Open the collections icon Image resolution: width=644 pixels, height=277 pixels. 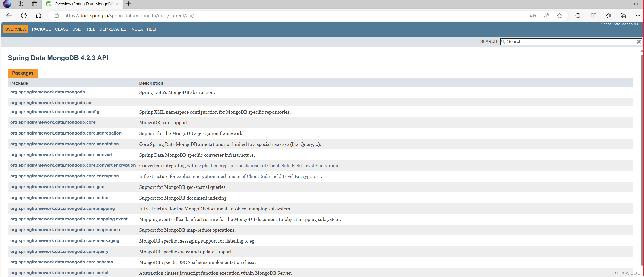[x=623, y=16]
